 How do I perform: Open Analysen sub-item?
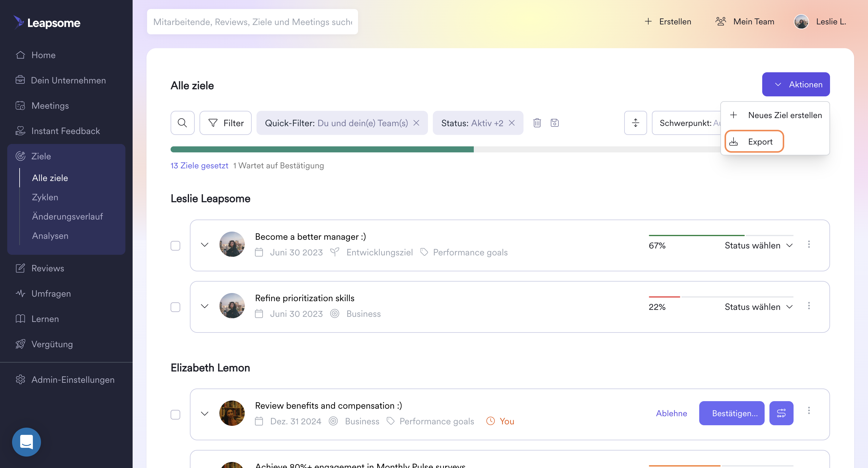coord(50,236)
